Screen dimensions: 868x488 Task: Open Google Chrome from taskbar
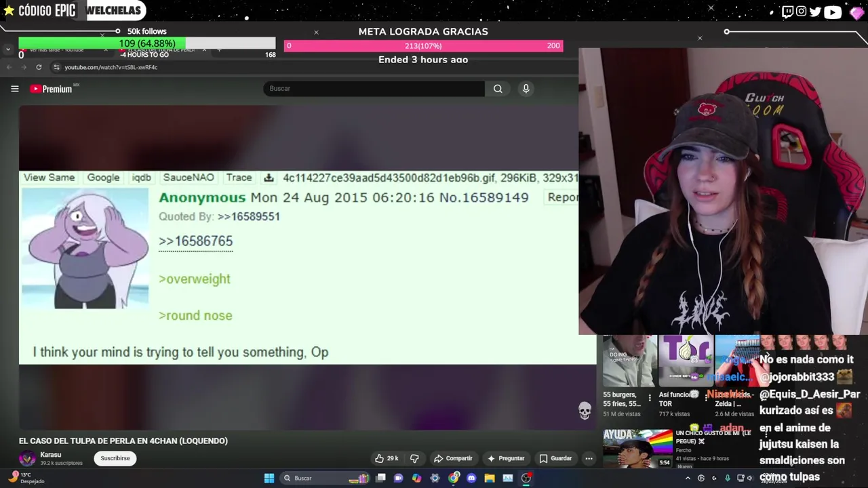tap(453, 478)
